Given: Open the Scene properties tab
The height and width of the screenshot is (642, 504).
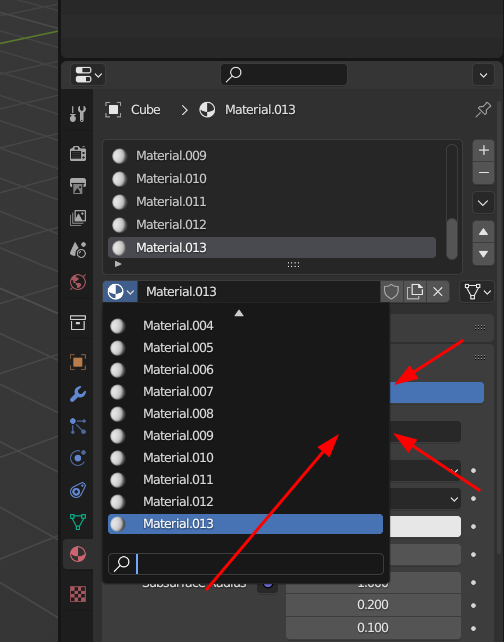Looking at the screenshot, I should pyautogui.click(x=78, y=249).
